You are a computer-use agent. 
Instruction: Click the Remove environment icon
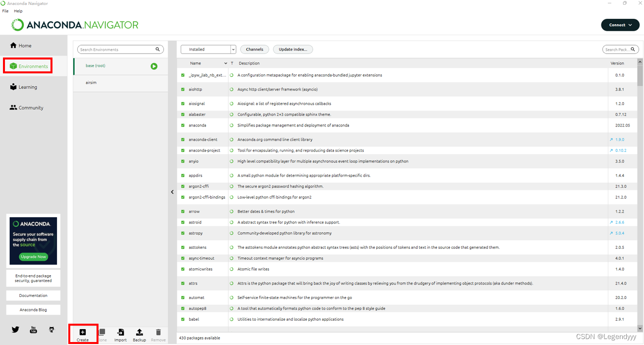coord(158,332)
